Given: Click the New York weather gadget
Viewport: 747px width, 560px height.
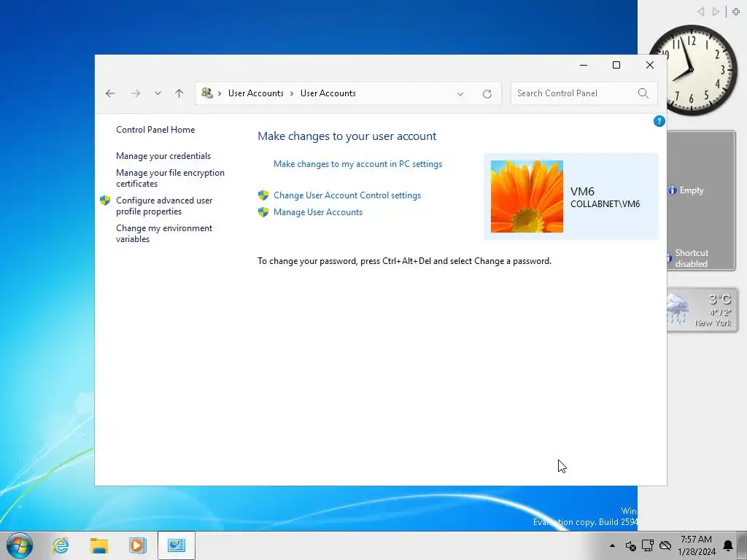Looking at the screenshot, I should [702, 311].
